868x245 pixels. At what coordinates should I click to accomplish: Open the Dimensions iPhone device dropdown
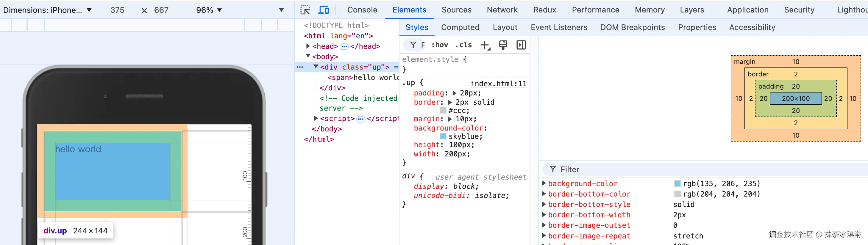(x=48, y=10)
